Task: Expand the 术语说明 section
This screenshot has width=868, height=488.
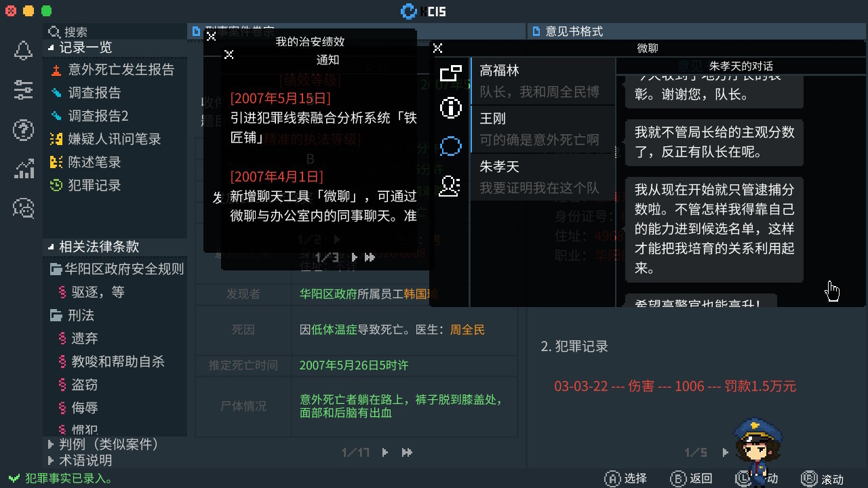Action: pyautogui.click(x=51, y=461)
